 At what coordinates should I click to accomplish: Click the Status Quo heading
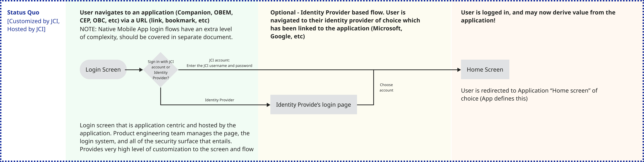[23, 13]
